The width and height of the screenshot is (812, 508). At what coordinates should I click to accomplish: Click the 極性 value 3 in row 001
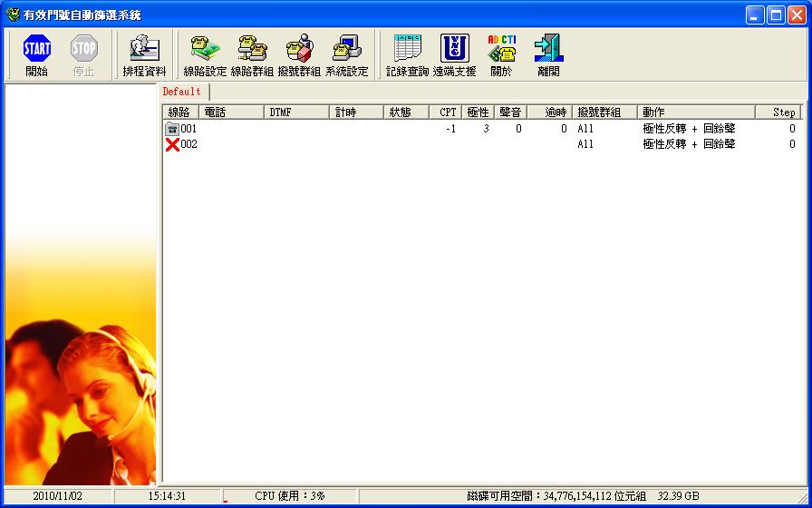pos(486,129)
